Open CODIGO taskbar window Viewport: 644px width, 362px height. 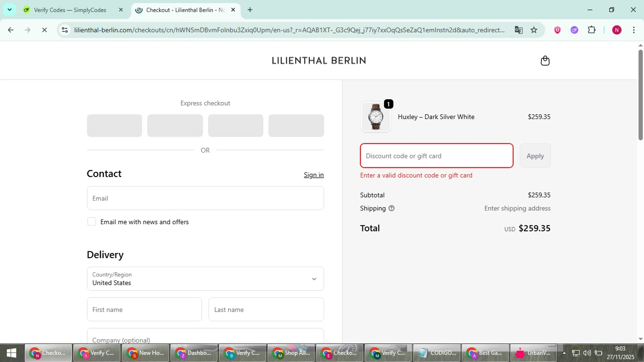(437, 353)
